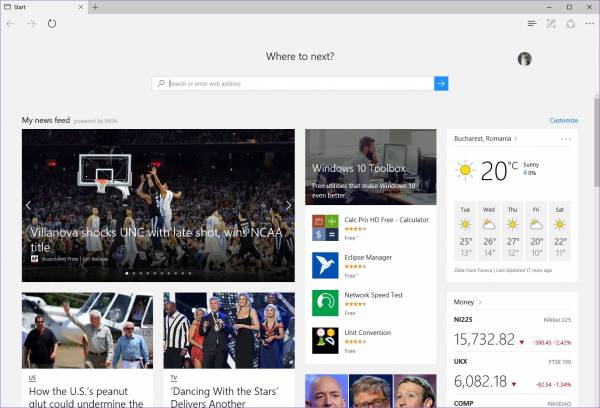Expand Bucharest, Romania weather location

coord(486,139)
